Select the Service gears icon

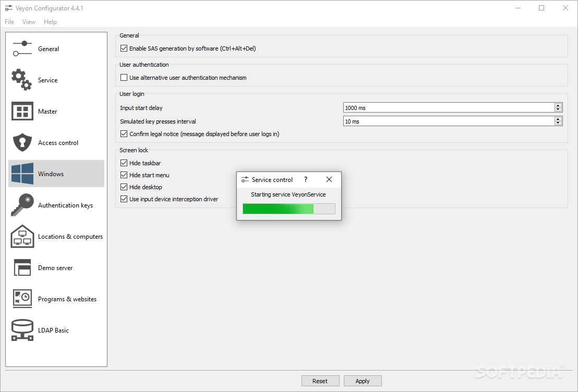[22, 80]
